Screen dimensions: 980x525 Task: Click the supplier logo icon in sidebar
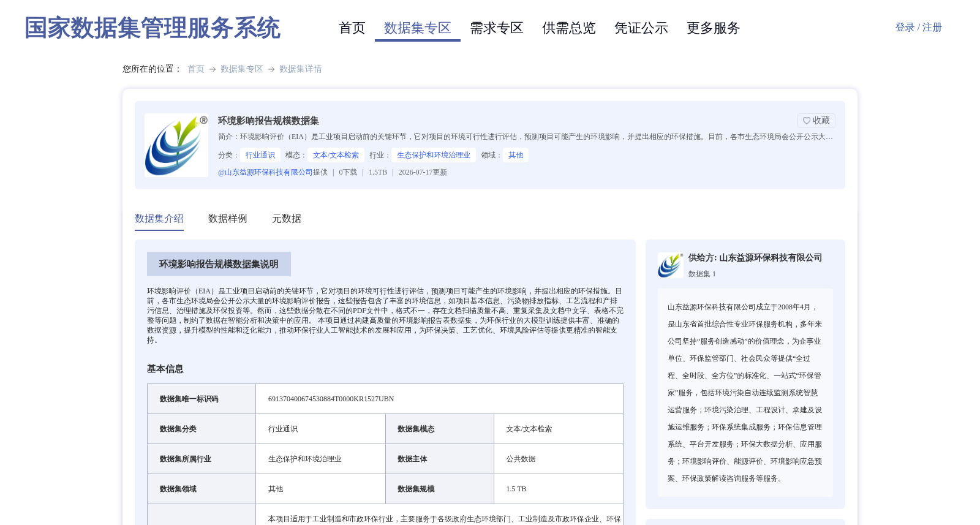pyautogui.click(x=671, y=265)
